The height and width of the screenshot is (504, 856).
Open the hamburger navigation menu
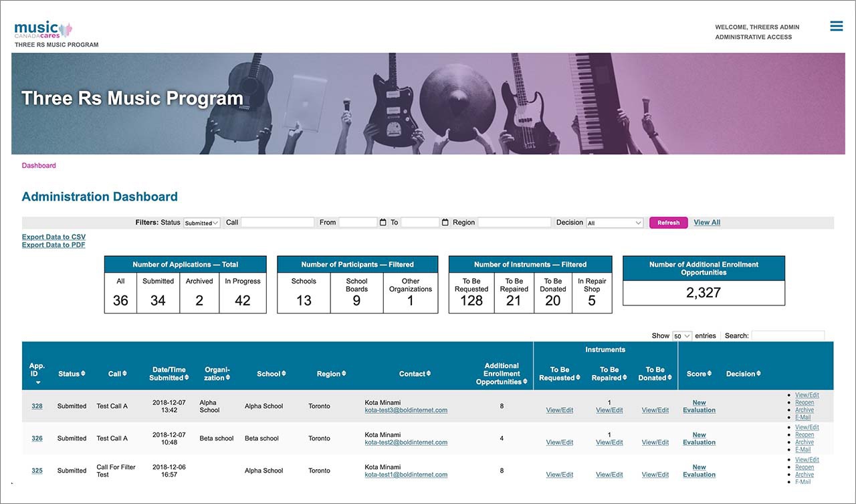(836, 25)
